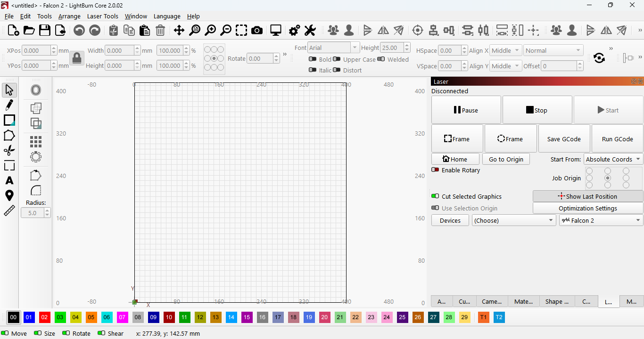Viewport: 644px width, 339px height.
Task: Select the Draw Lines pencil tool
Action: click(9, 105)
